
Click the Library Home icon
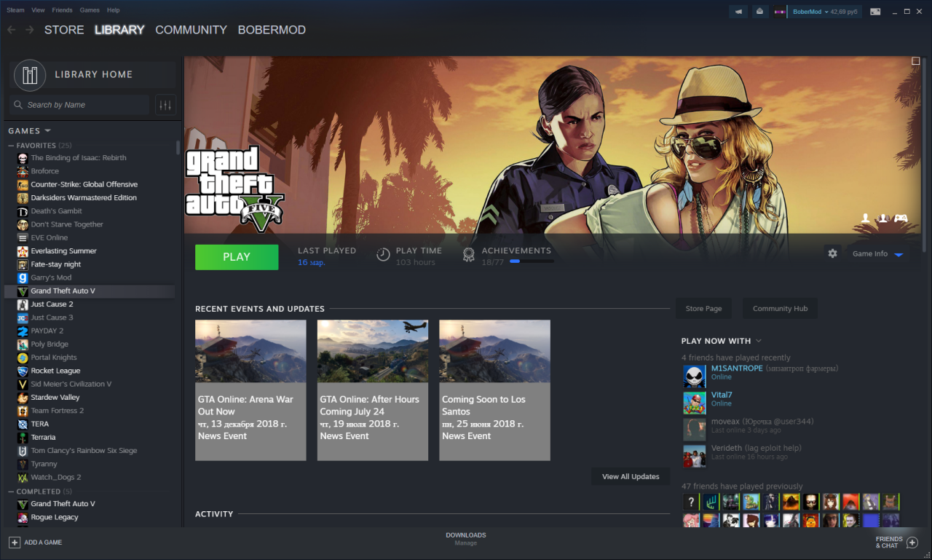[x=30, y=74]
